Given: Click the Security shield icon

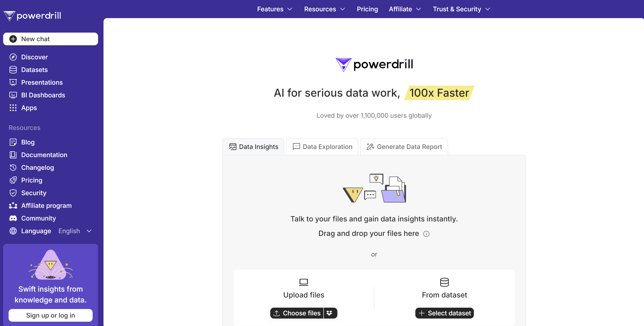Looking at the screenshot, I should [13, 193].
